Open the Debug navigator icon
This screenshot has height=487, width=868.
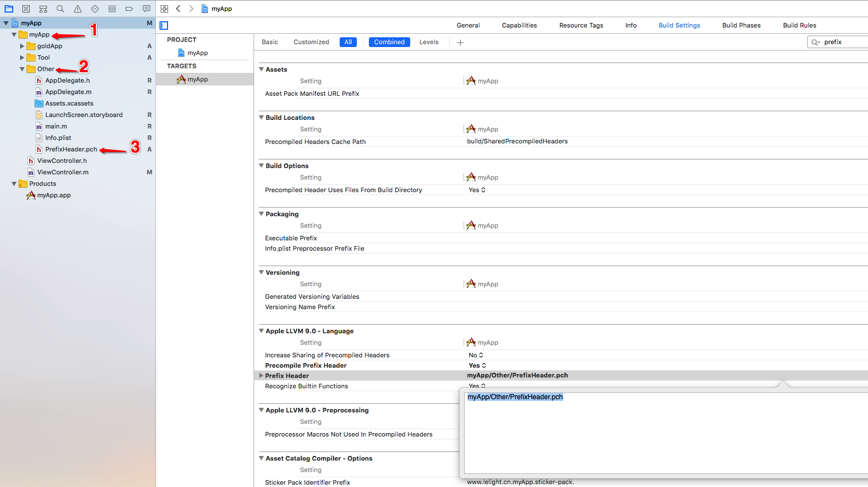[x=112, y=9]
